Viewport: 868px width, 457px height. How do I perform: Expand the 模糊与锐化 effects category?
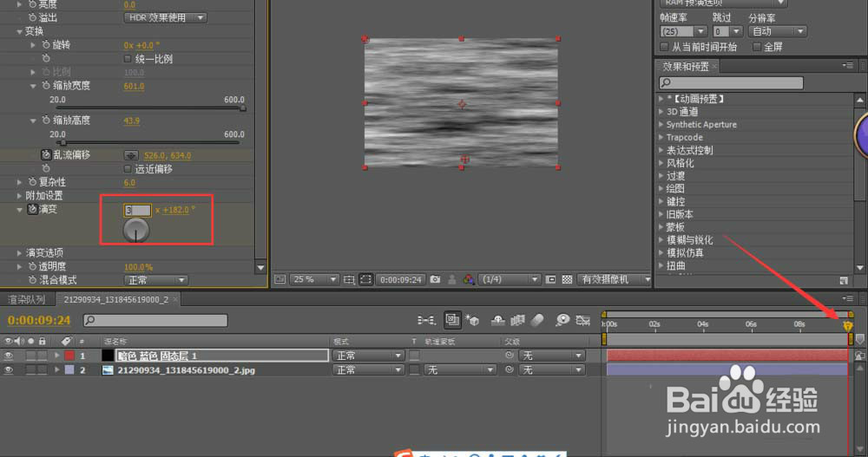point(661,240)
